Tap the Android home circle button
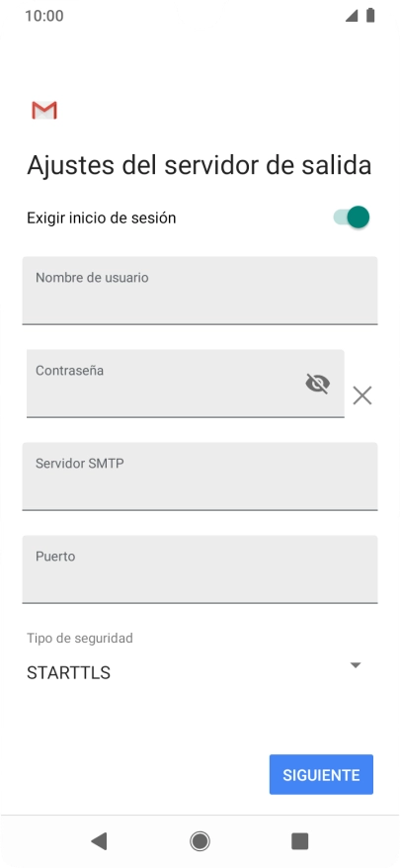 (x=200, y=841)
